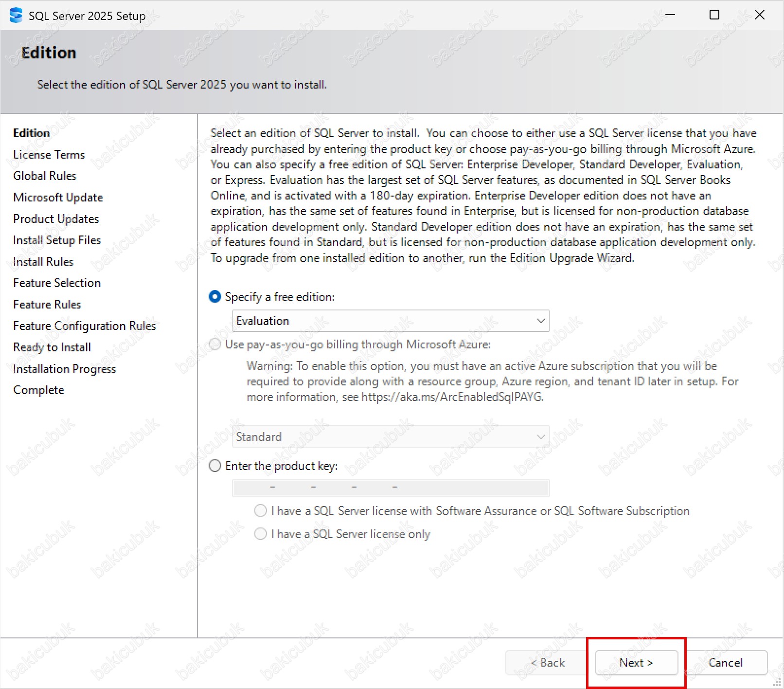Click the product key input field

pyautogui.click(x=391, y=488)
